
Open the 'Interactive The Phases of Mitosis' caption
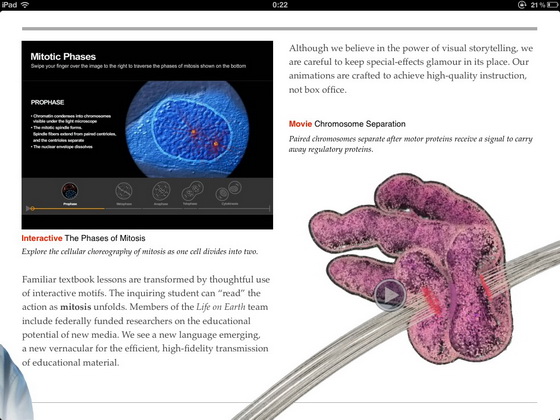84,238
